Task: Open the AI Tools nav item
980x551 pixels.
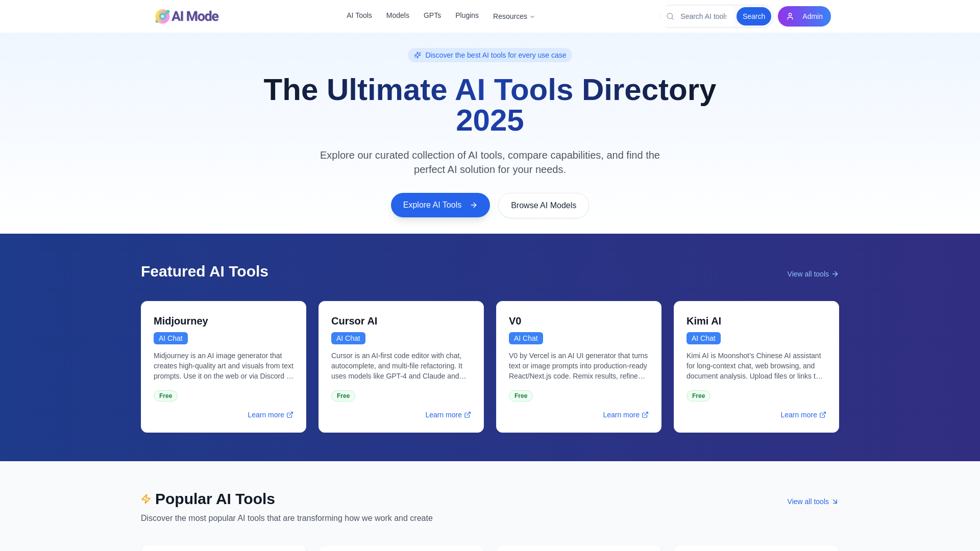Action: tap(359, 15)
